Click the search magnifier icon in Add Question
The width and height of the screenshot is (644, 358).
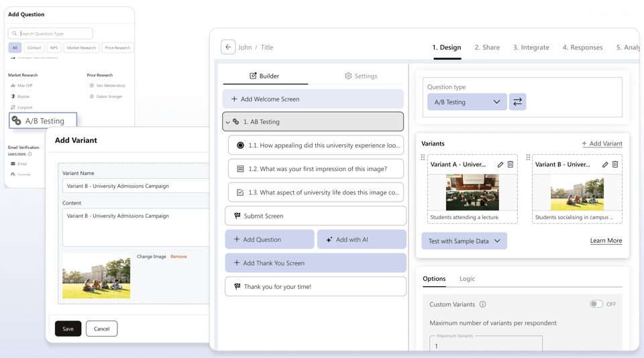click(14, 34)
